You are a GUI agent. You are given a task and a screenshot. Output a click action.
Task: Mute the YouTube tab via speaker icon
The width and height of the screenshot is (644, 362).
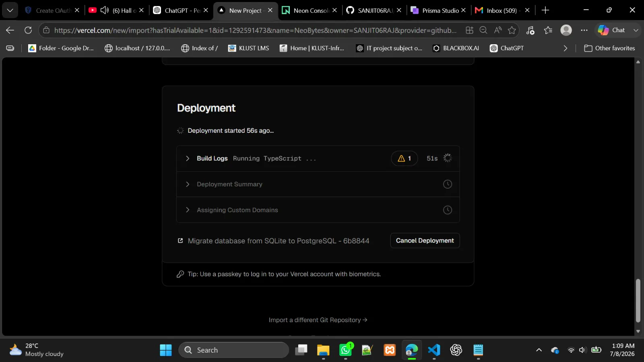(x=105, y=10)
